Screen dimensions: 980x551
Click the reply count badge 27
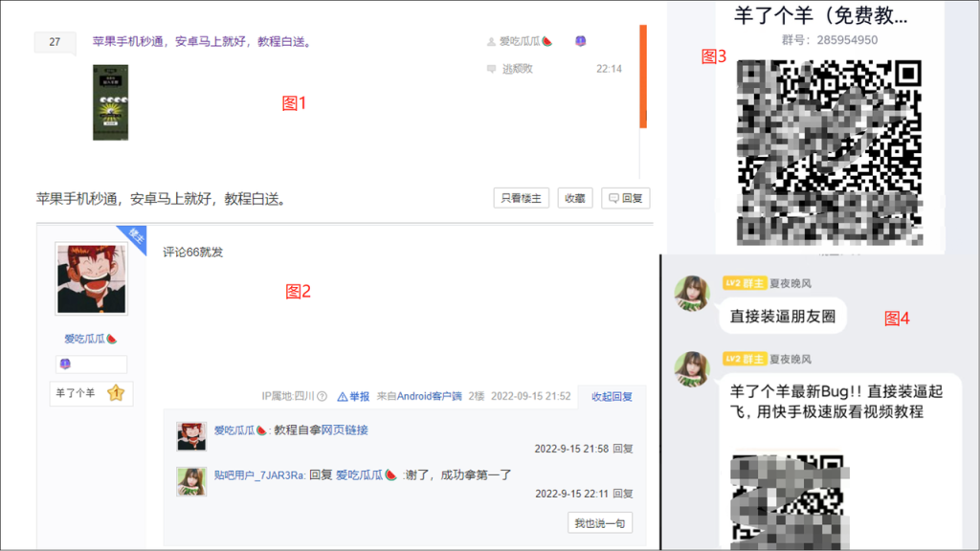[x=55, y=42]
